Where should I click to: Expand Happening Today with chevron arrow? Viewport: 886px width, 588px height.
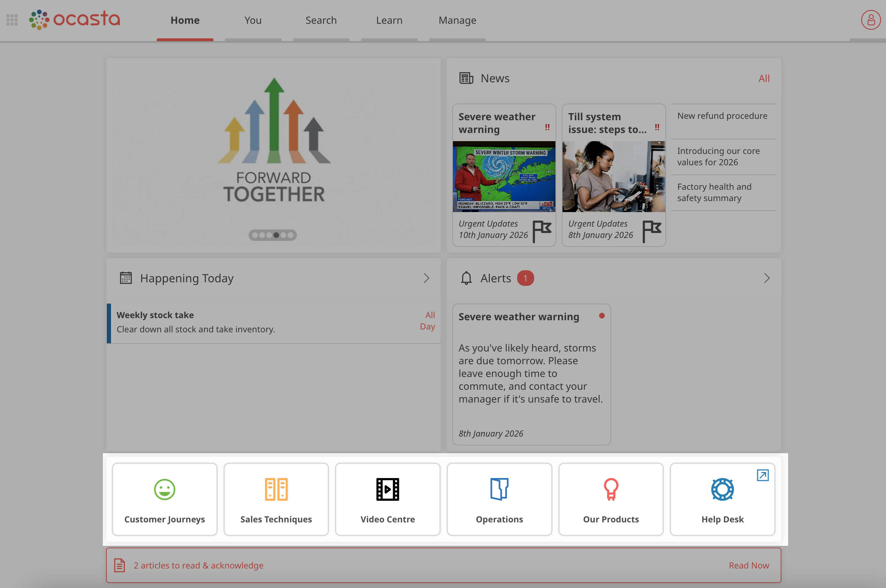(426, 278)
